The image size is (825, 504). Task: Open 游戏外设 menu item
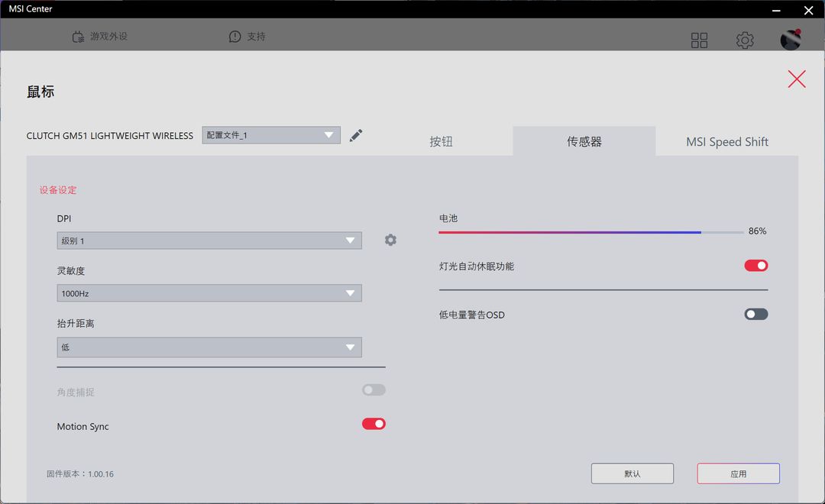pyautogui.click(x=100, y=37)
